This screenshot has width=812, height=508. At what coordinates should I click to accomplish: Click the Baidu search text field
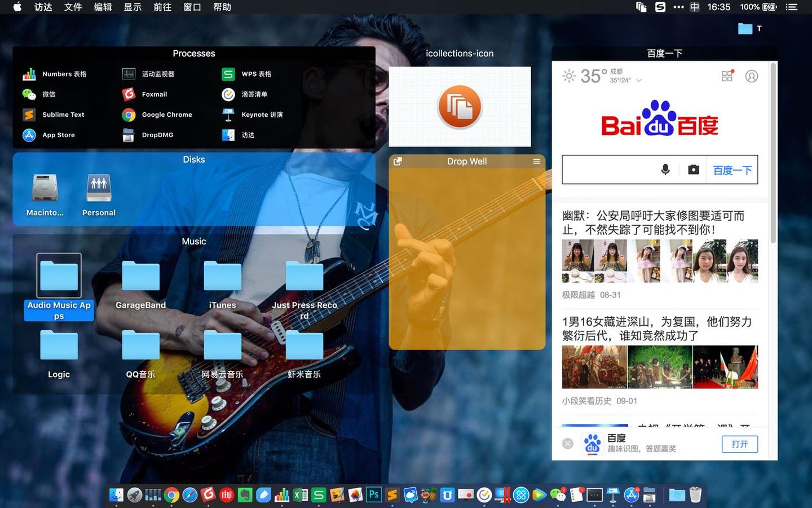pyautogui.click(x=609, y=170)
